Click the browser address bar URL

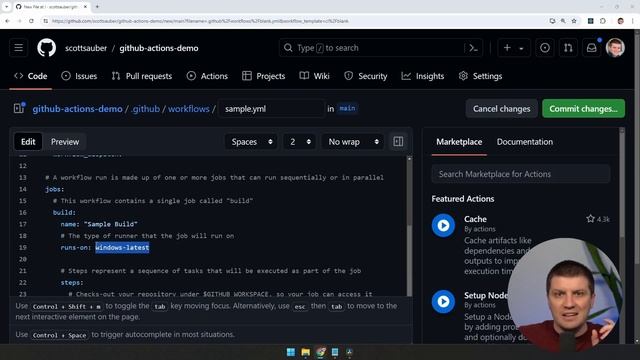[x=200, y=21]
